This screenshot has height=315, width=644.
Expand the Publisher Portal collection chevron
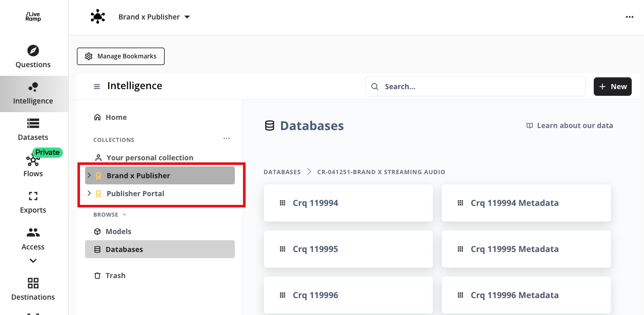pos(89,194)
